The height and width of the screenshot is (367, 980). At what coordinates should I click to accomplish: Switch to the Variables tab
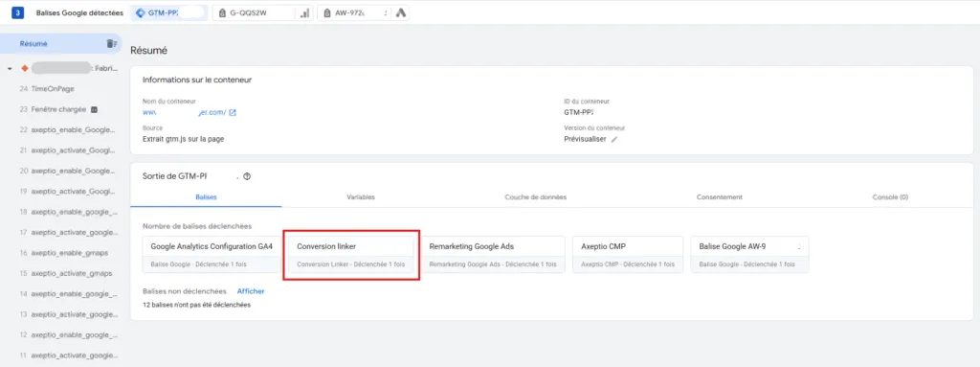pyautogui.click(x=361, y=197)
